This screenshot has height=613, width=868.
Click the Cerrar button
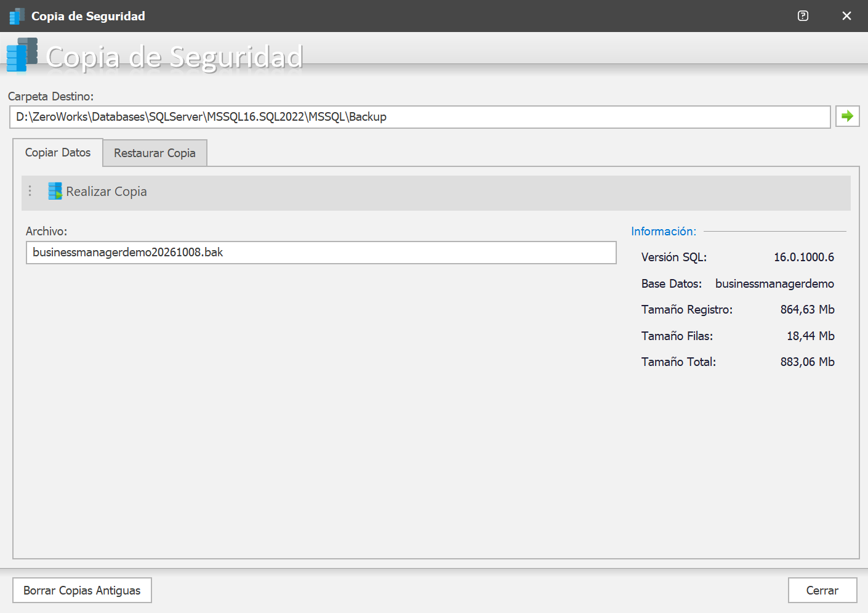[822, 590]
